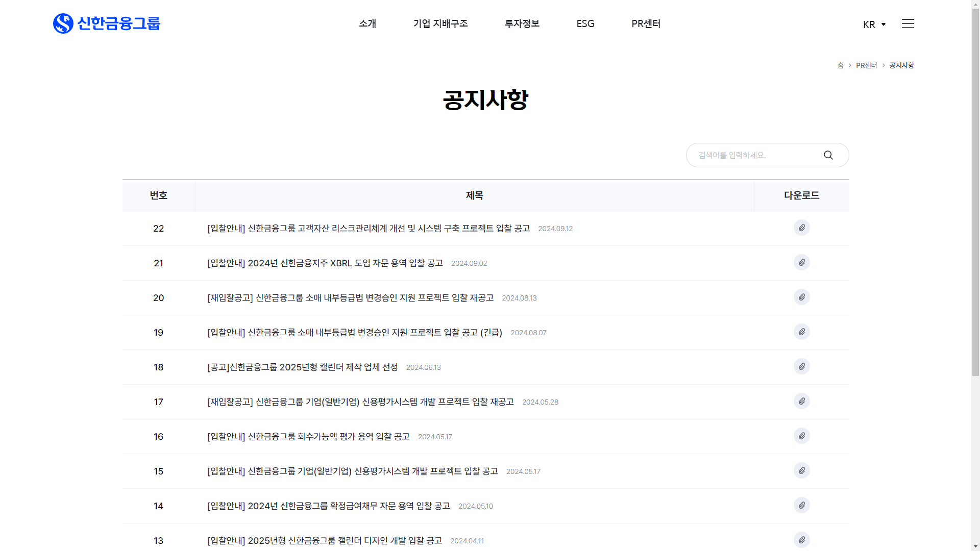Download attachment for notice 19
The width and height of the screenshot is (980, 551).
pyautogui.click(x=802, y=332)
